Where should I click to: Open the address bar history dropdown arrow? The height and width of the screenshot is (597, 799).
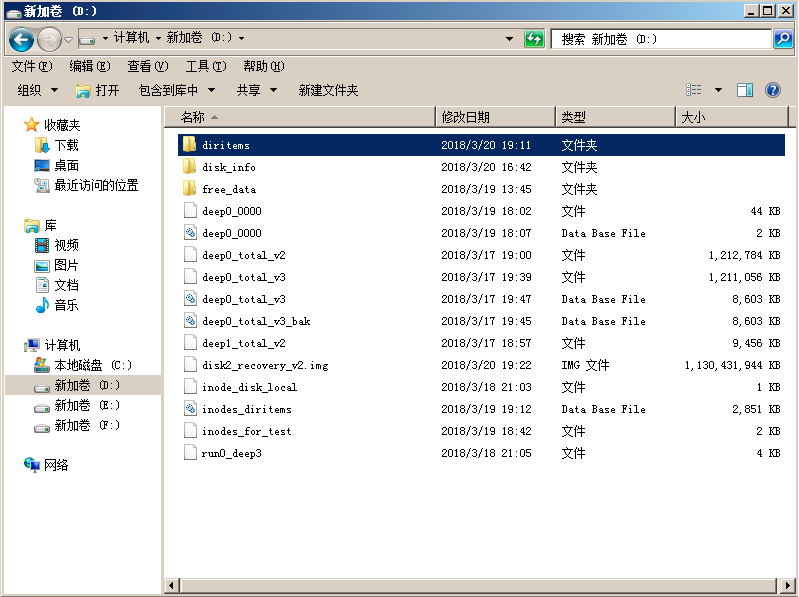509,39
